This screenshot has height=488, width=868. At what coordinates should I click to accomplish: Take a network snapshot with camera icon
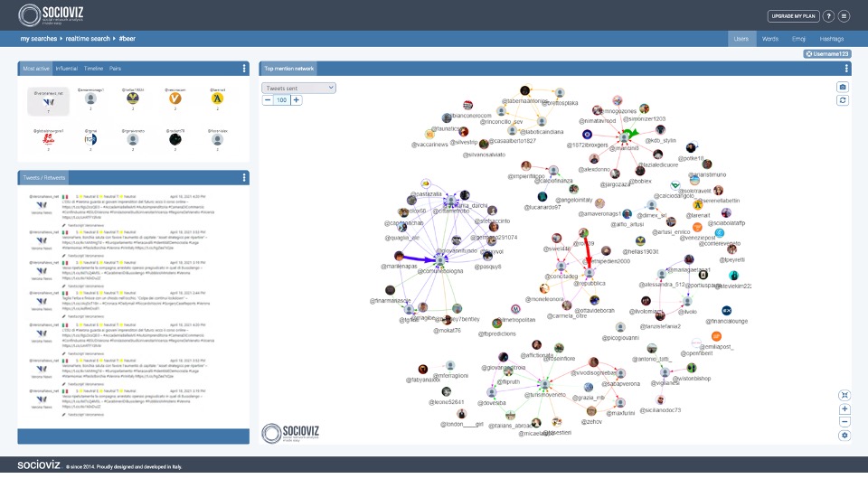point(843,87)
